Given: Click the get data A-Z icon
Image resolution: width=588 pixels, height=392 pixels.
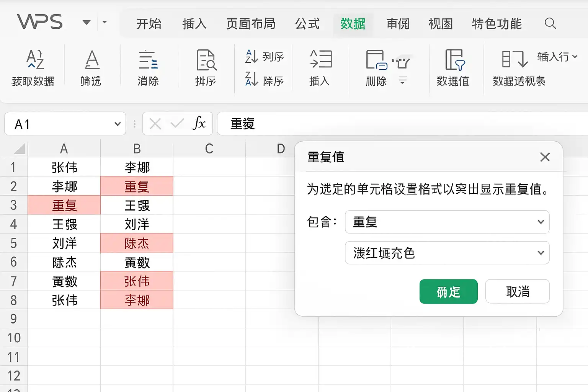Looking at the screenshot, I should (35, 59).
